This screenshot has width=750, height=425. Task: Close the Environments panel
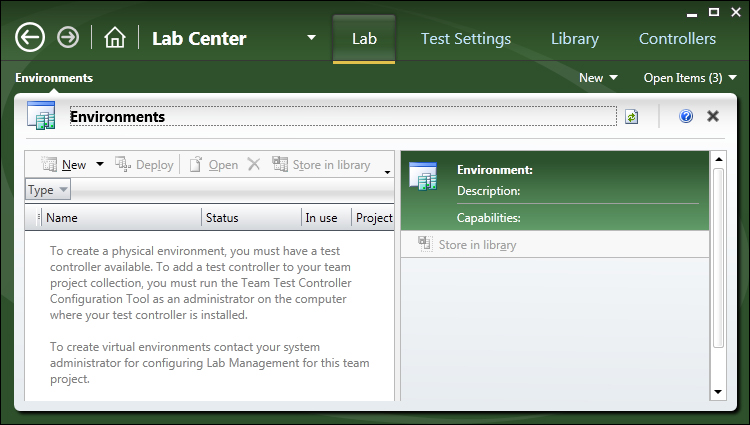[713, 116]
